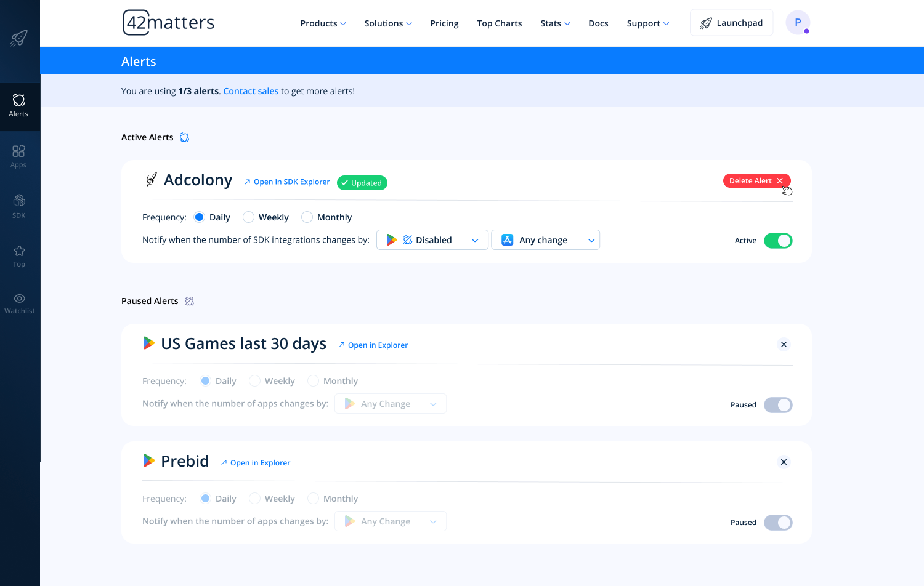Open Adcolony in SDK Explorer
924x586 pixels.
click(287, 182)
